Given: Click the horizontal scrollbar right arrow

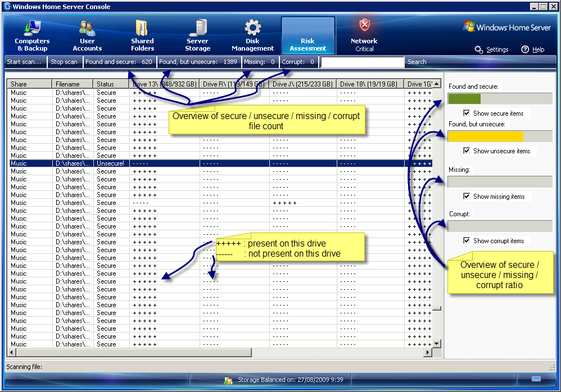Looking at the screenshot, I should (x=428, y=352).
